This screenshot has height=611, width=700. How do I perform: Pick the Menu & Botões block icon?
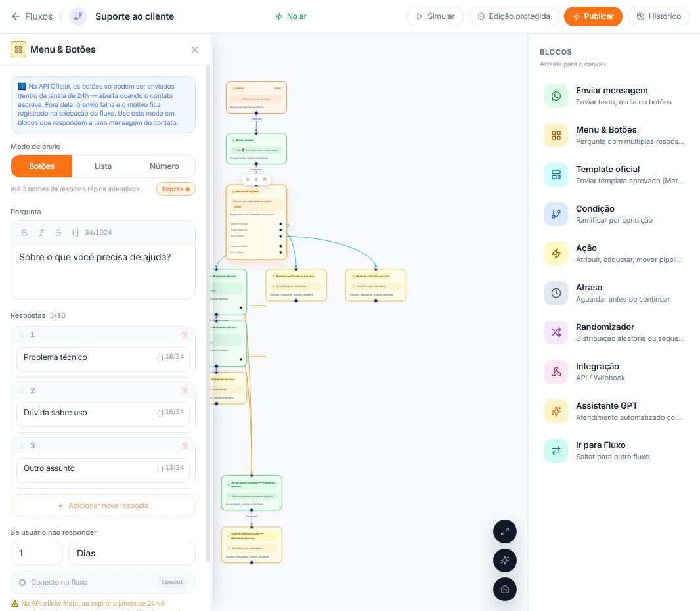(x=556, y=135)
